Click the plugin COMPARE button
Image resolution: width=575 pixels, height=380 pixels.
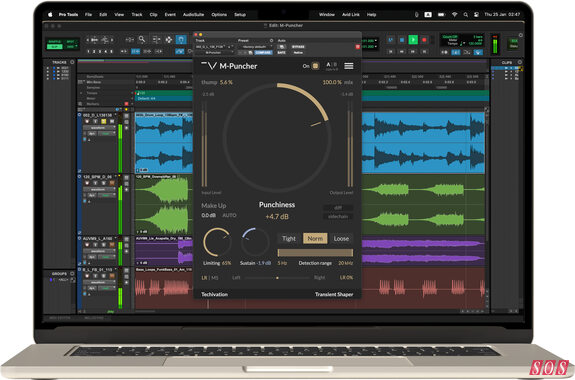click(263, 53)
